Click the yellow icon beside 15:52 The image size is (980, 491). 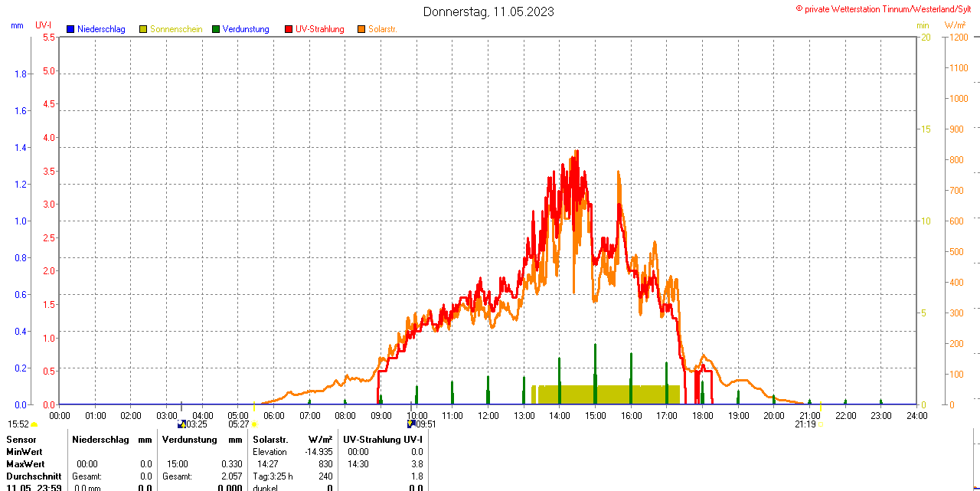(34, 424)
